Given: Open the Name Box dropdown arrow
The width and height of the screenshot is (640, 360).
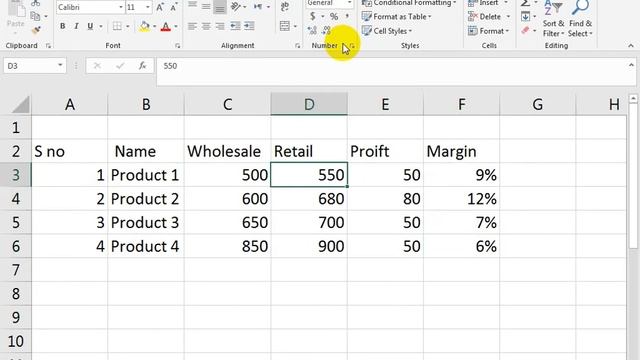Looking at the screenshot, I should pos(60,65).
